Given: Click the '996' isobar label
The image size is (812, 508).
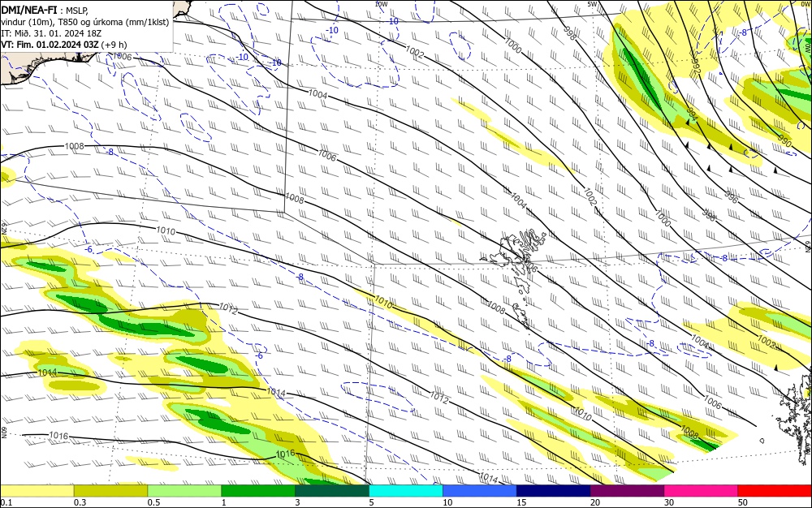Looking at the screenshot, I should pyautogui.click(x=732, y=196).
